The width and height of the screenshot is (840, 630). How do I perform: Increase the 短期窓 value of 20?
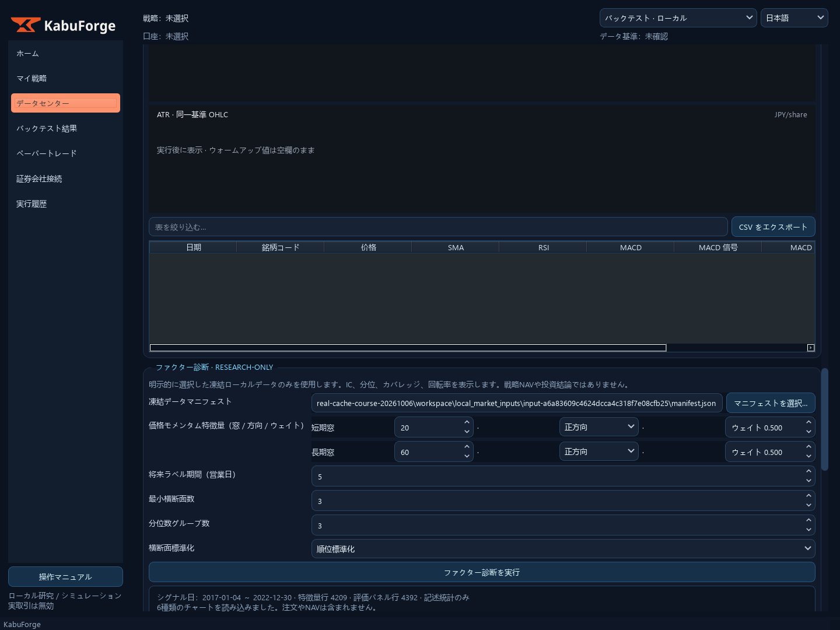(467, 423)
